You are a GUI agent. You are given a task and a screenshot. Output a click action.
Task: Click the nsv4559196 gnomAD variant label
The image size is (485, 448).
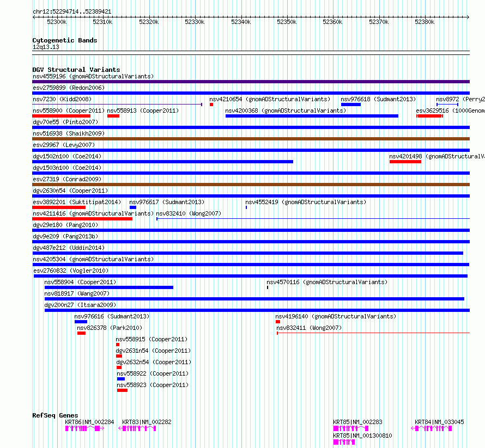tap(93, 76)
